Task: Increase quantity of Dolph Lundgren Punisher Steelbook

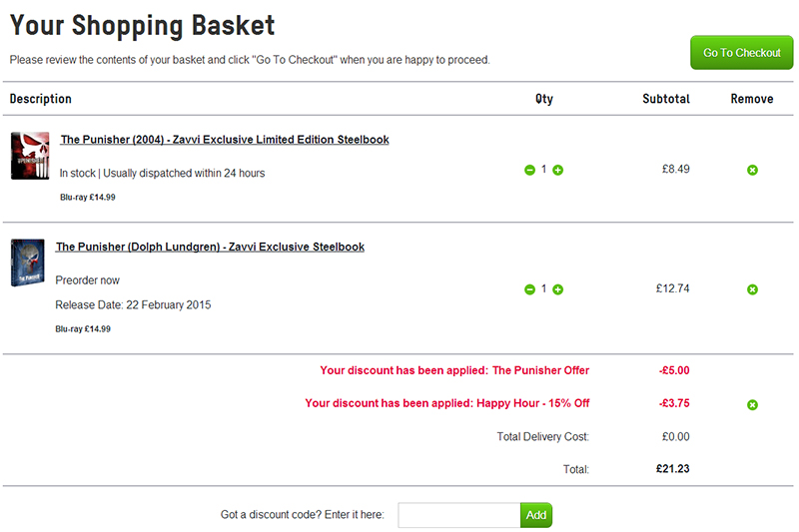Action: 558,289
